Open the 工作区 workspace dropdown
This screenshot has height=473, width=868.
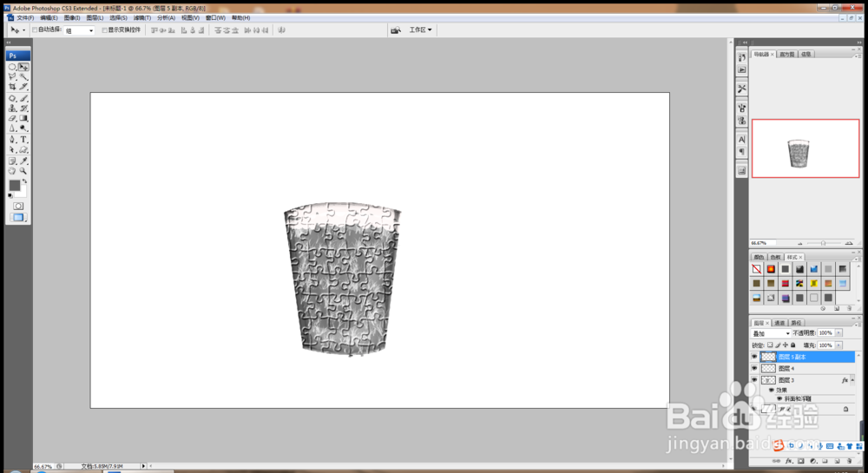click(420, 30)
